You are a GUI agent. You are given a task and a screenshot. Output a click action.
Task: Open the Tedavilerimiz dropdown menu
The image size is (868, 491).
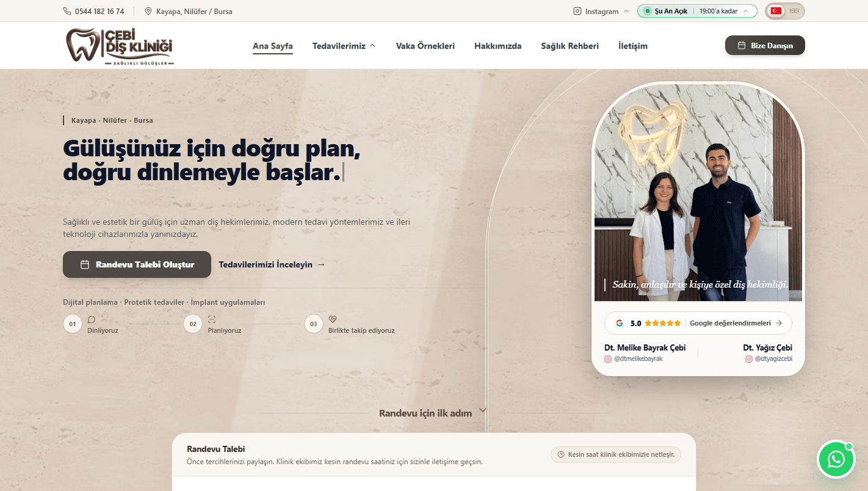[344, 46]
